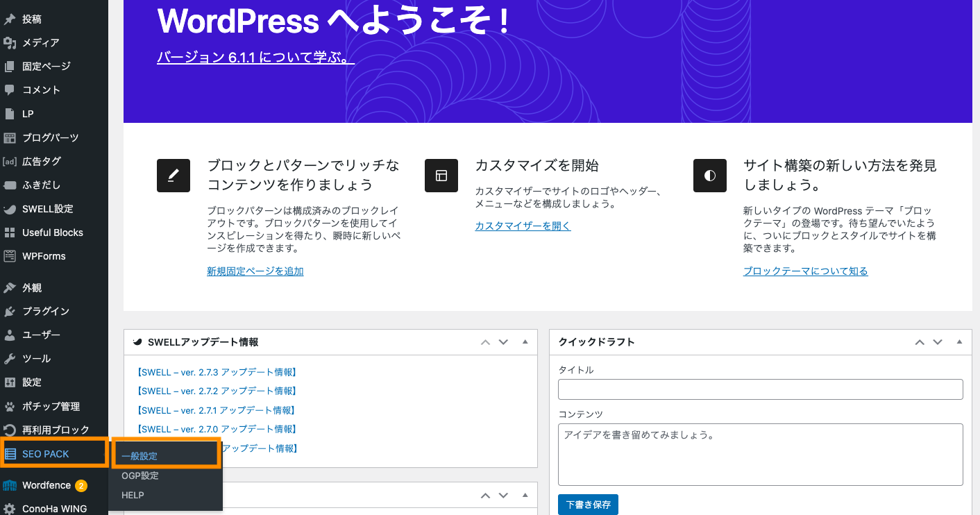Screen dimensions: 980x515
Task: Open カスタマイザーを開く link
Action: (523, 226)
